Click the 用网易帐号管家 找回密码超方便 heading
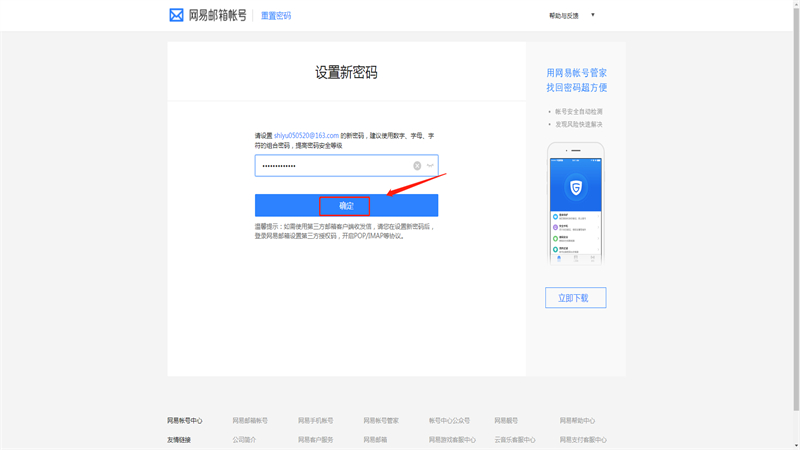The width and height of the screenshot is (800, 450). pyautogui.click(x=577, y=80)
